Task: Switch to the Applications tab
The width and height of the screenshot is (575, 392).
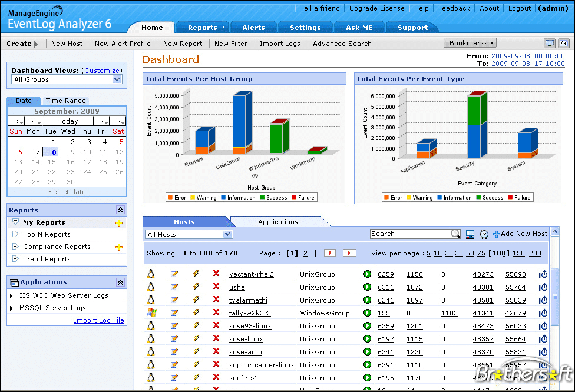Action: 277,222
